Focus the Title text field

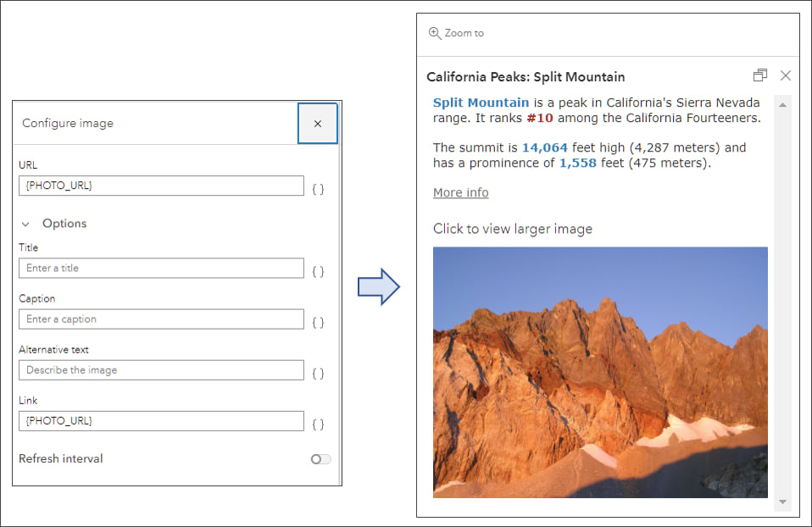161,268
